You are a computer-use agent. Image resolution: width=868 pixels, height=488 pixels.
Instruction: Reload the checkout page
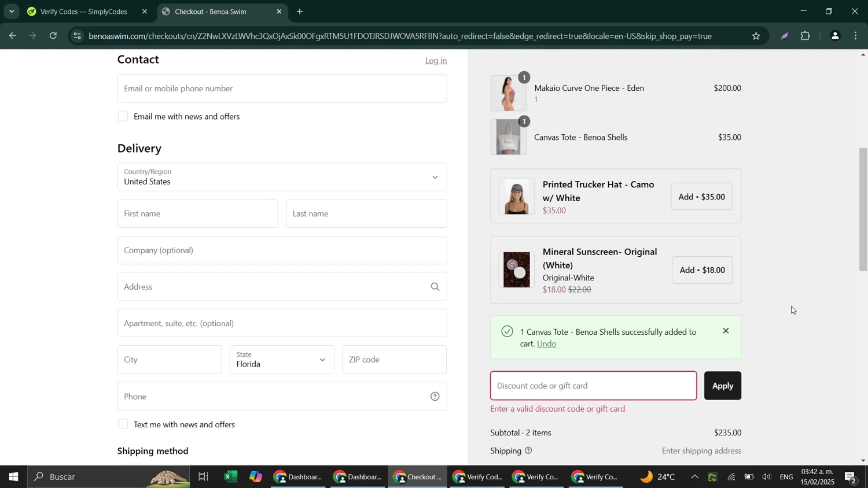pyautogui.click(x=53, y=36)
